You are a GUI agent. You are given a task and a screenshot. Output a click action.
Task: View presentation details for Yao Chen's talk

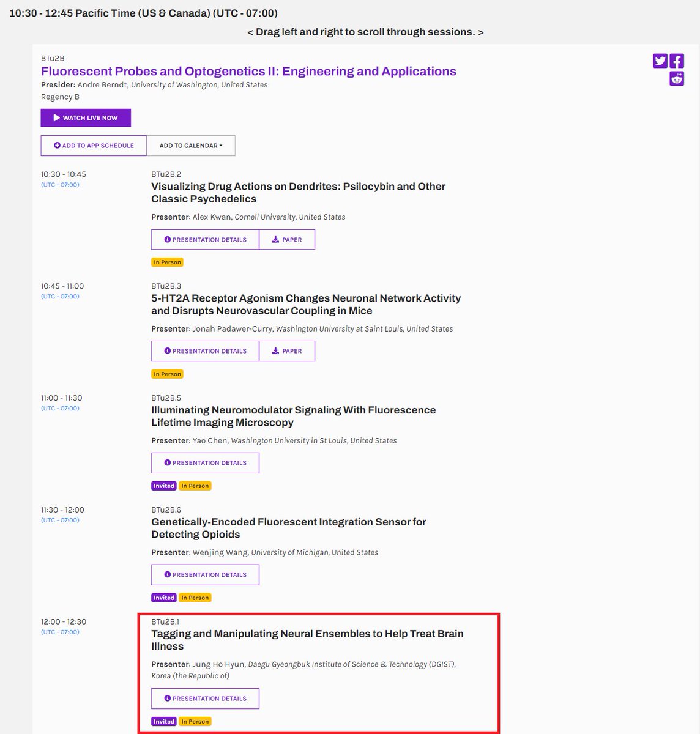[205, 463]
